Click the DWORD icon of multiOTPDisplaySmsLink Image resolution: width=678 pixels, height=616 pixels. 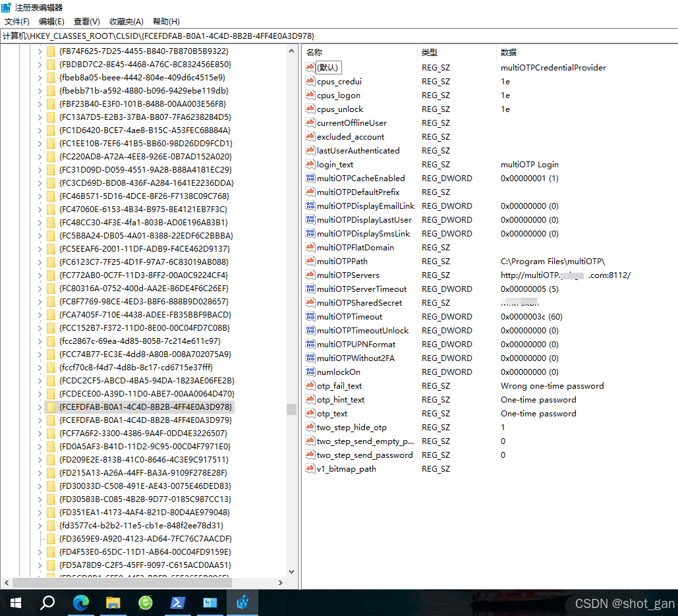[x=310, y=233]
